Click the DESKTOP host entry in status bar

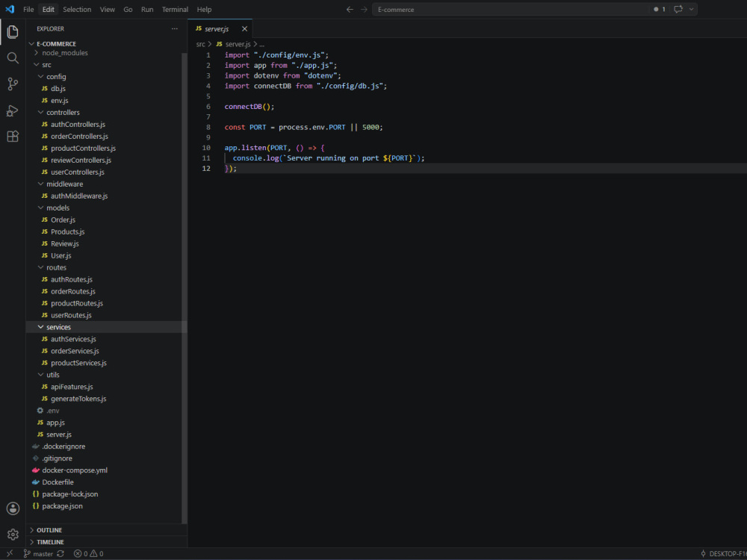click(x=723, y=553)
